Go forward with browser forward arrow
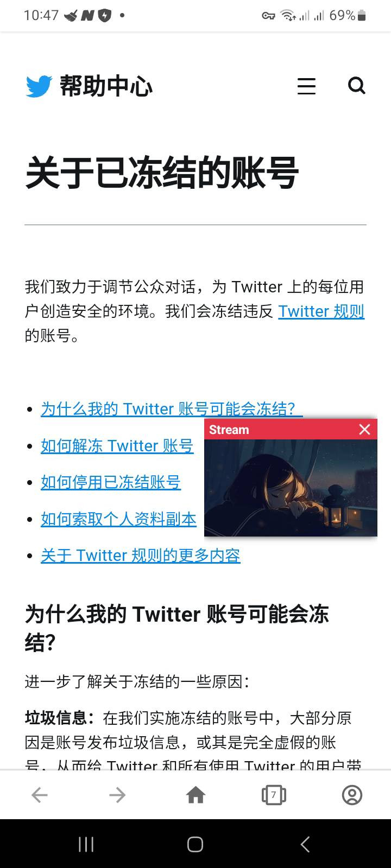391x868 pixels. point(117,795)
